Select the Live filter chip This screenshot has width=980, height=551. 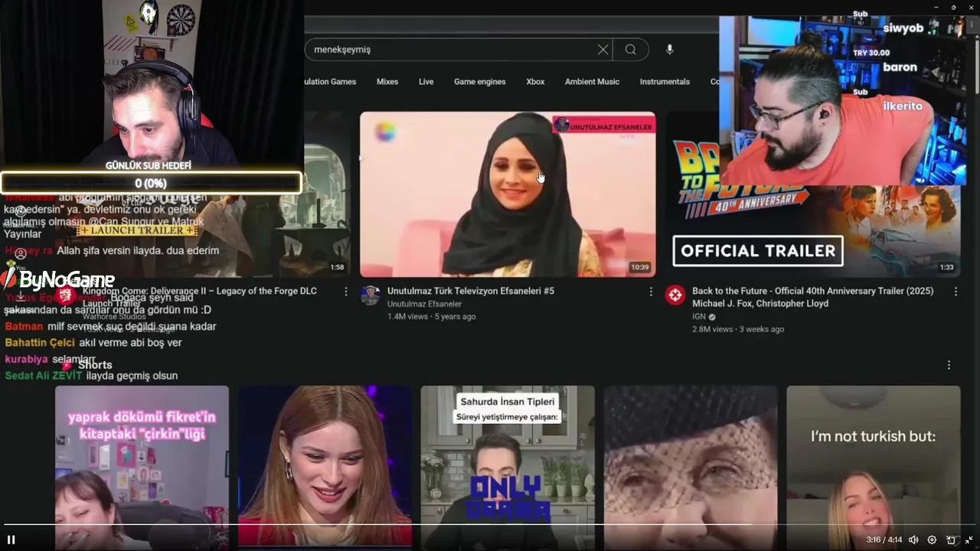[x=426, y=82]
